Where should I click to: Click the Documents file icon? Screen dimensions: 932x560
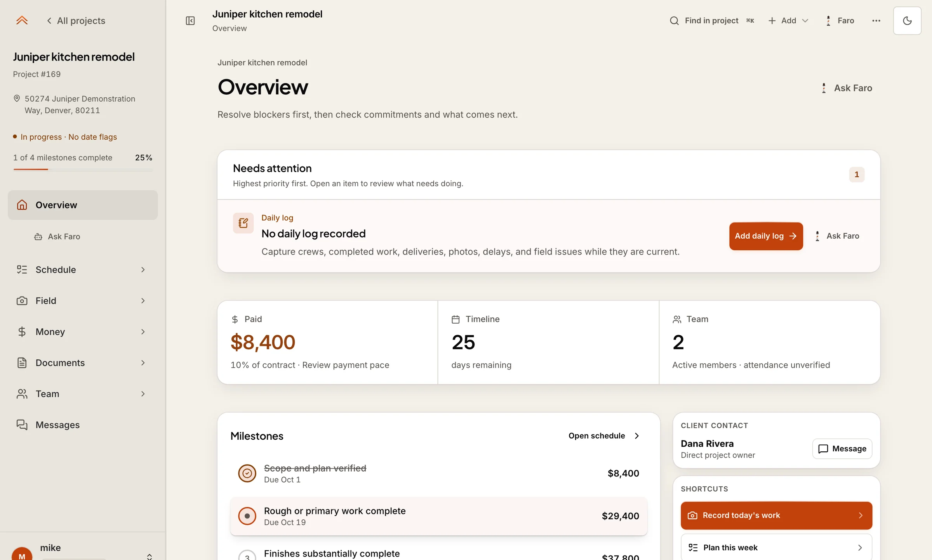tap(22, 362)
